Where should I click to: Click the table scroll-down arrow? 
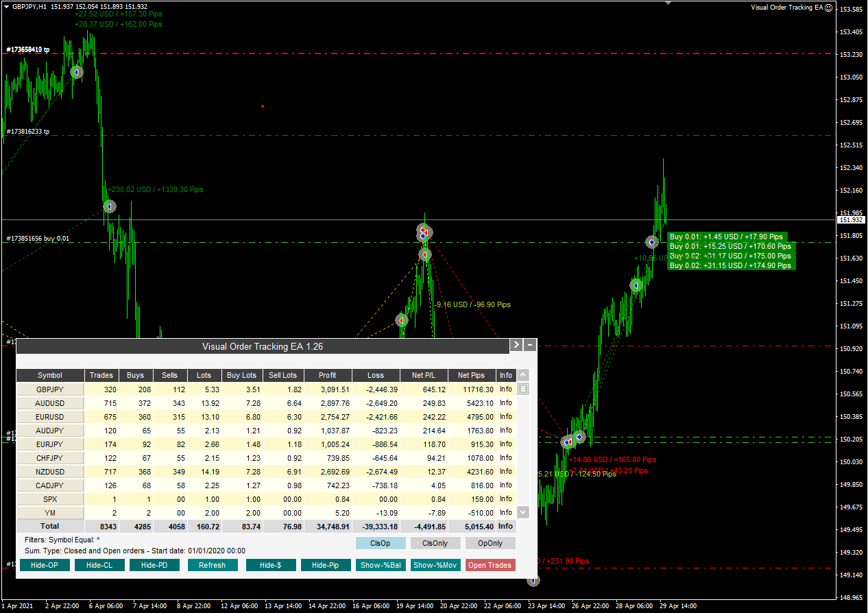[523, 512]
